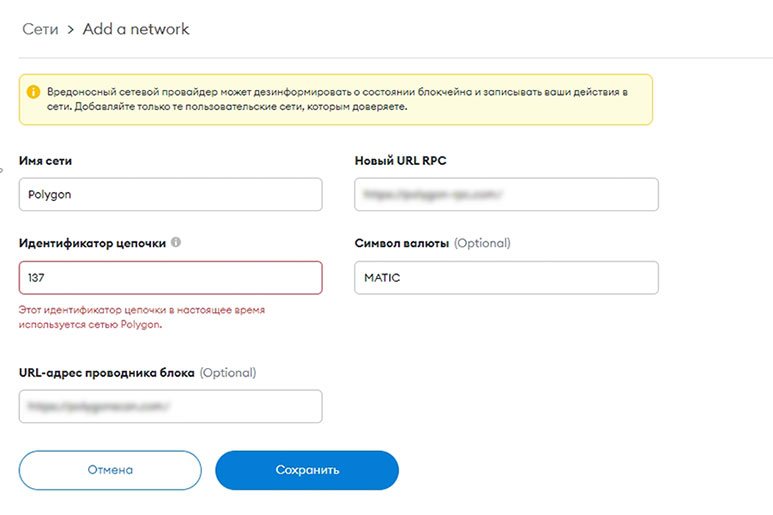Viewport: 773px width, 515px height.
Task: Click the URL-адрес проводника блока label
Action: pos(106,373)
